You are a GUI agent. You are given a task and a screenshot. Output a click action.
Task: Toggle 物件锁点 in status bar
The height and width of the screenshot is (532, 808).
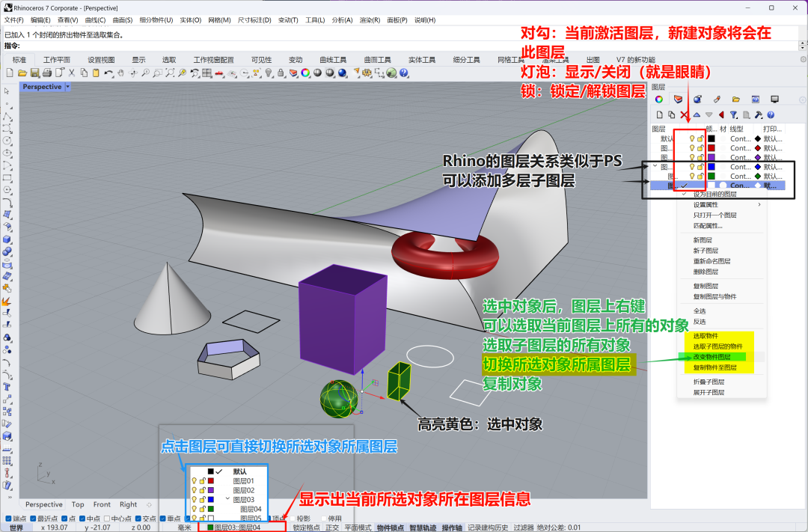390,528
